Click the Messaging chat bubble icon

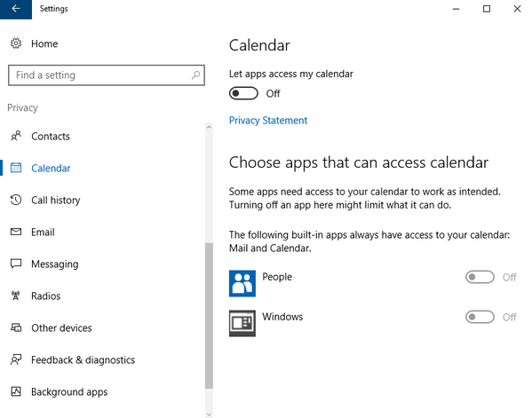click(x=16, y=264)
